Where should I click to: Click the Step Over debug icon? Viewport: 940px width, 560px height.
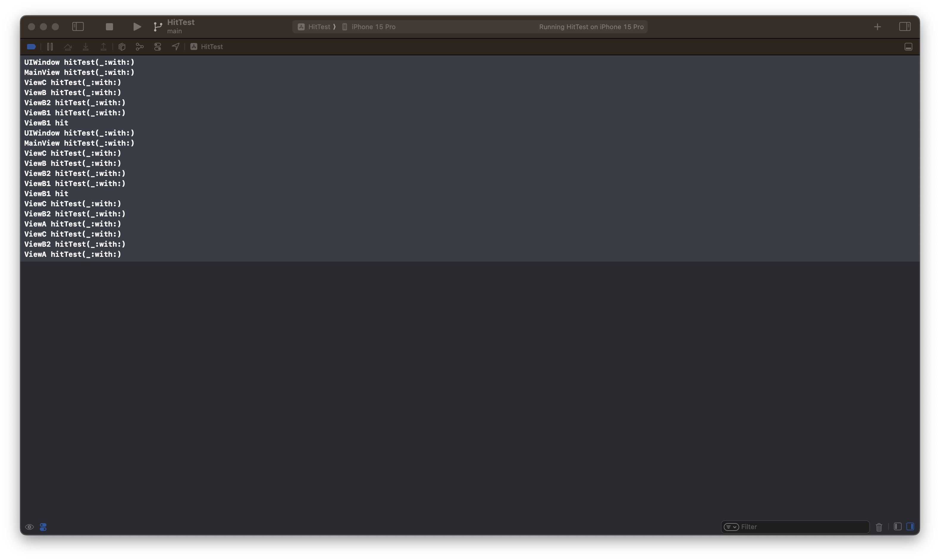pyautogui.click(x=68, y=47)
